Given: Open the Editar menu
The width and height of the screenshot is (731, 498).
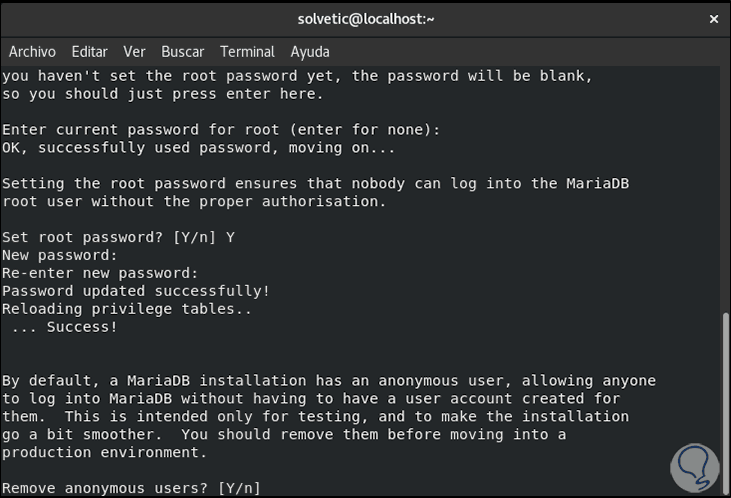Looking at the screenshot, I should (89, 52).
